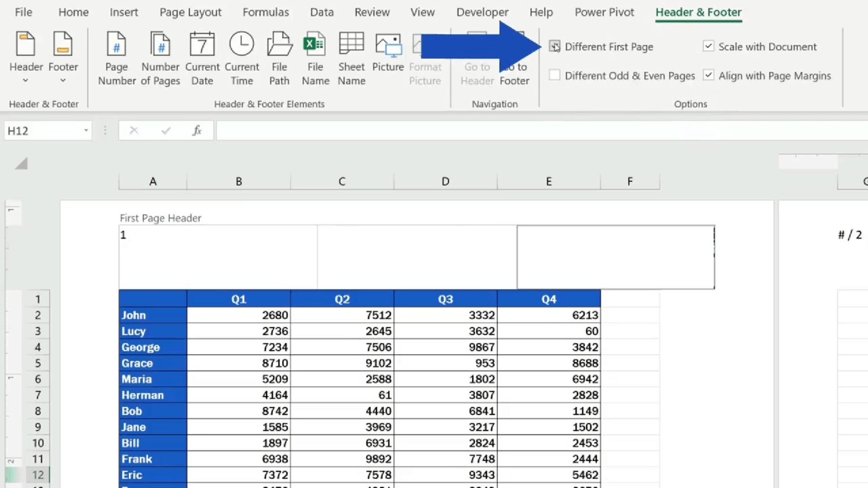
Task: Click the right header section box
Action: (x=615, y=257)
